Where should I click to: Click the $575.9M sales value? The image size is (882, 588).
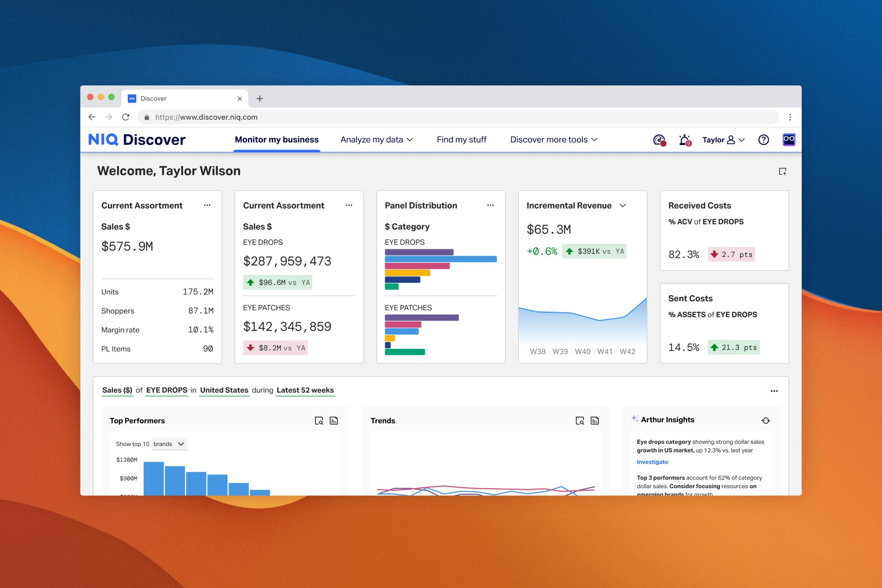[127, 247]
